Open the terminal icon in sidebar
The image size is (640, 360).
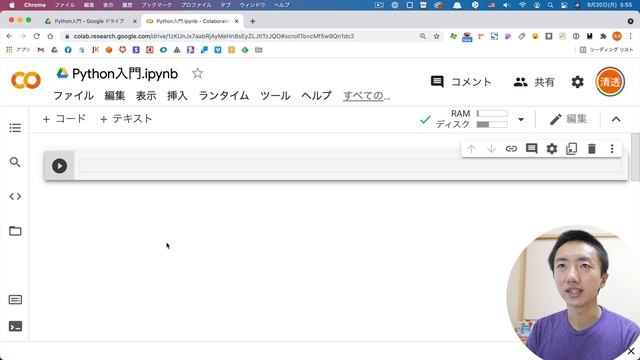point(15,326)
